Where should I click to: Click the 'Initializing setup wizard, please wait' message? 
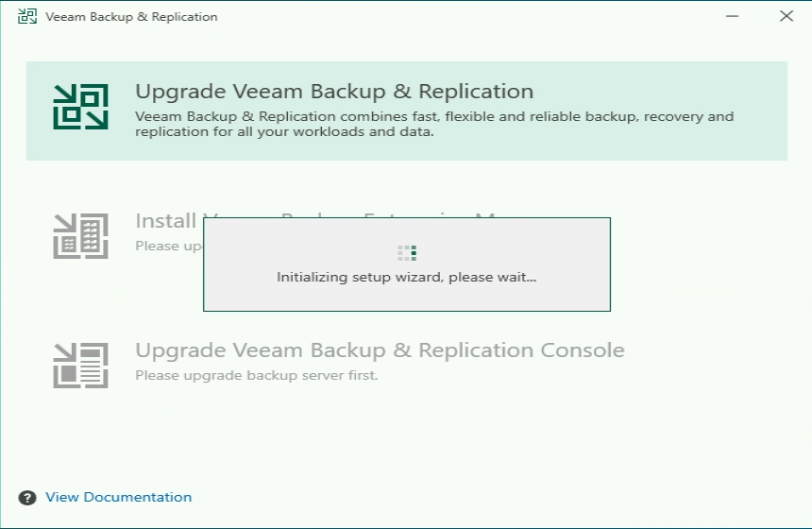point(406,278)
